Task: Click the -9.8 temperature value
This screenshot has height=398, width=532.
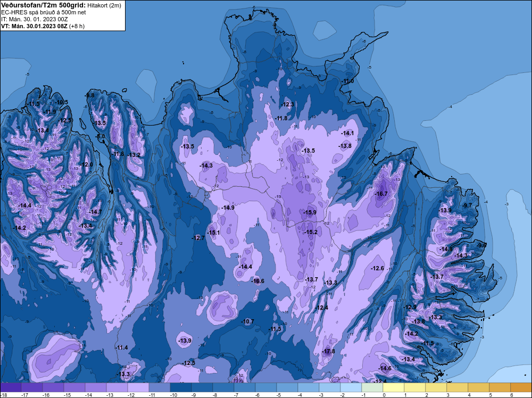Action: pos(89,95)
